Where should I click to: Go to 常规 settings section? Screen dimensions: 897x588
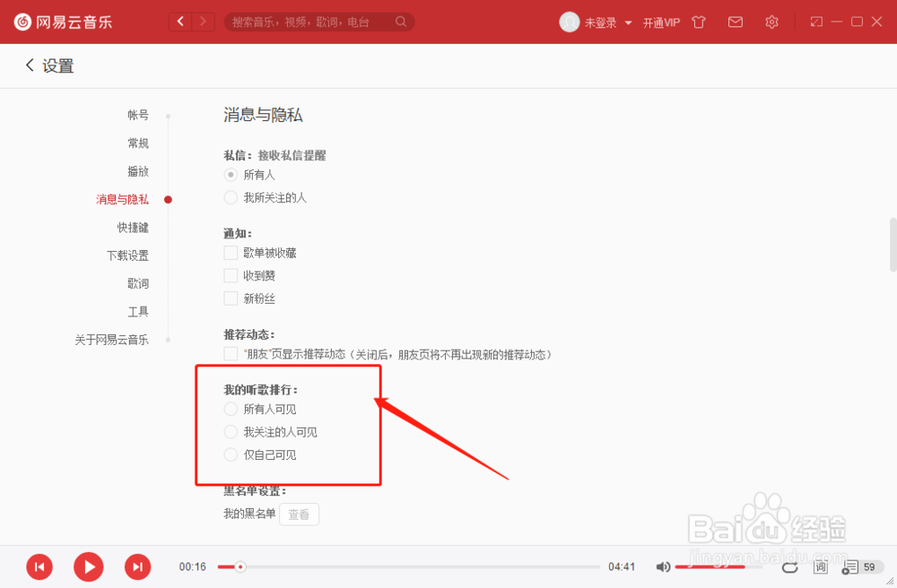[x=138, y=143]
